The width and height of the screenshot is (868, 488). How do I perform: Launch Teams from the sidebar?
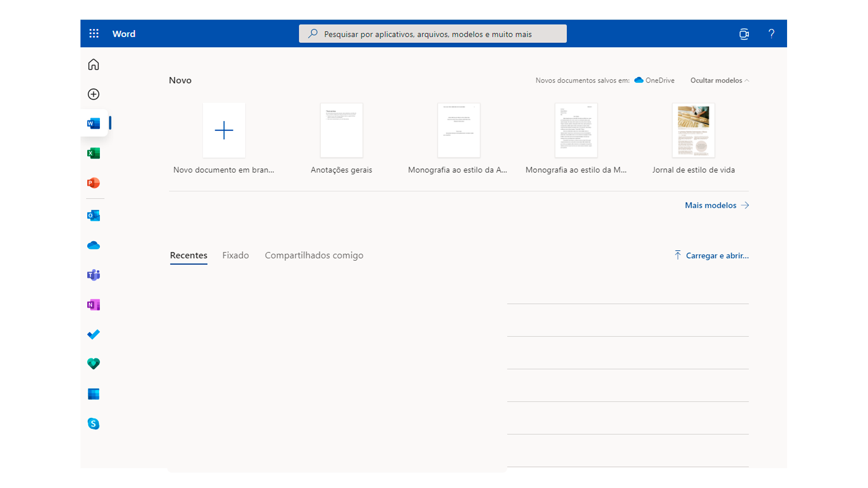tap(94, 275)
